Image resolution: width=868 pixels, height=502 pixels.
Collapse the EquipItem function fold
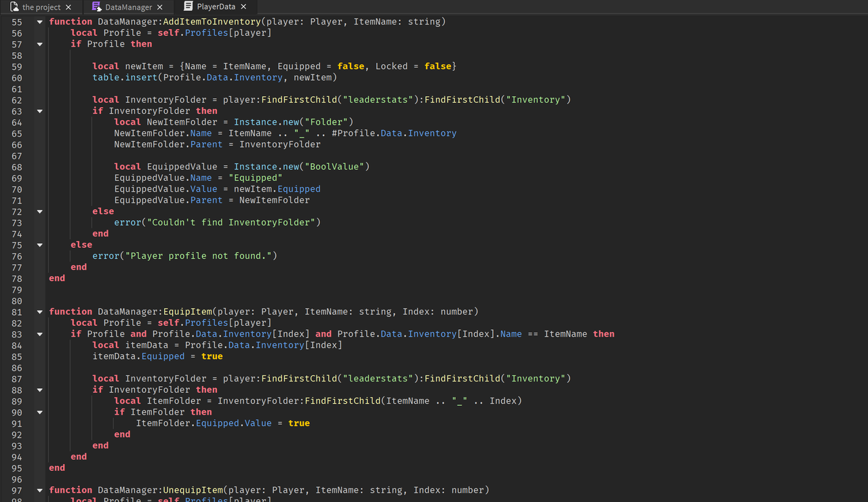click(x=39, y=312)
